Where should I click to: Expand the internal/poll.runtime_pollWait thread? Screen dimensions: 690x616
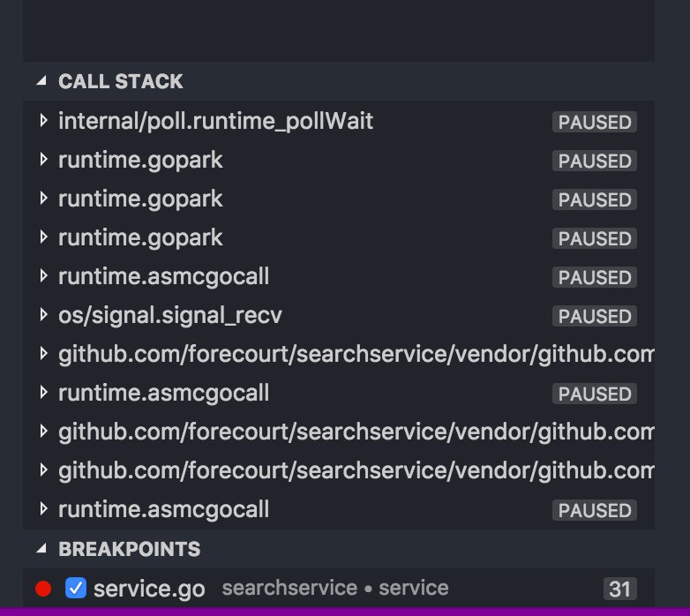click(43, 121)
